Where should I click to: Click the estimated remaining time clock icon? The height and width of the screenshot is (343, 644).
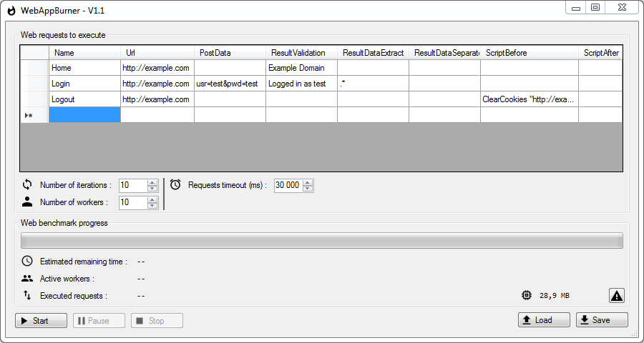click(27, 261)
